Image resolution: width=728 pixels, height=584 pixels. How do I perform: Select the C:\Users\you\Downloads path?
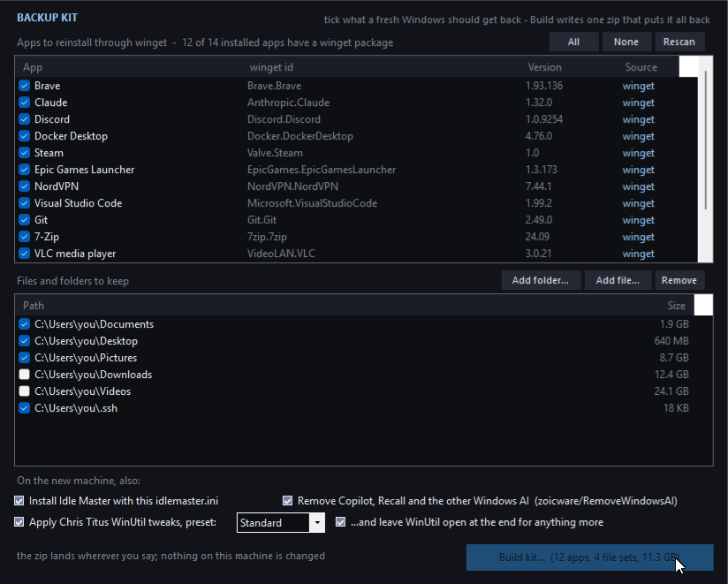tap(94, 375)
